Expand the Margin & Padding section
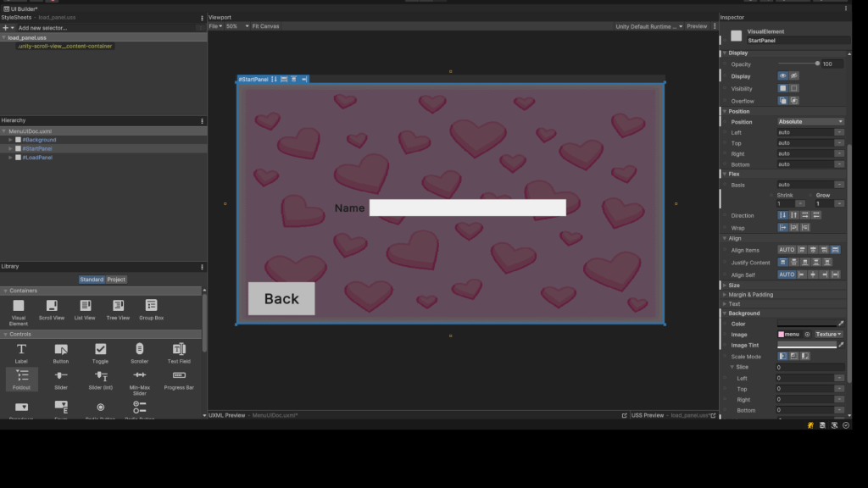This screenshot has height=488, width=868. (x=749, y=295)
